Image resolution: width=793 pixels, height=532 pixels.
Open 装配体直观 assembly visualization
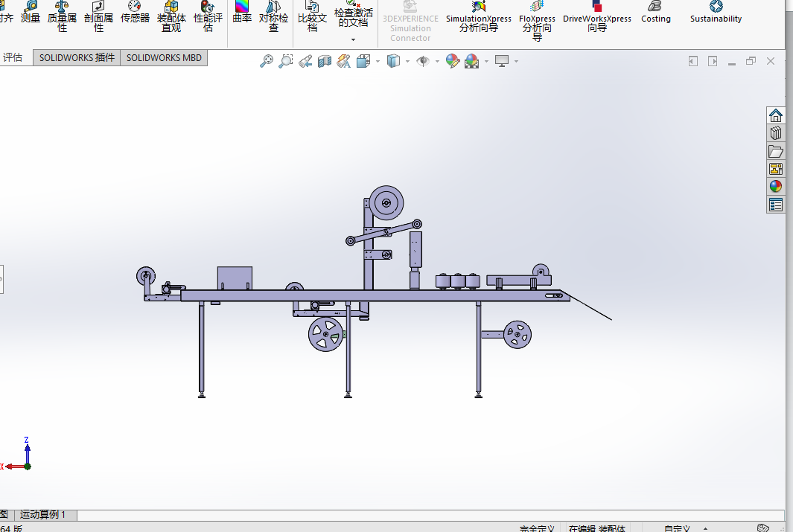(171, 16)
